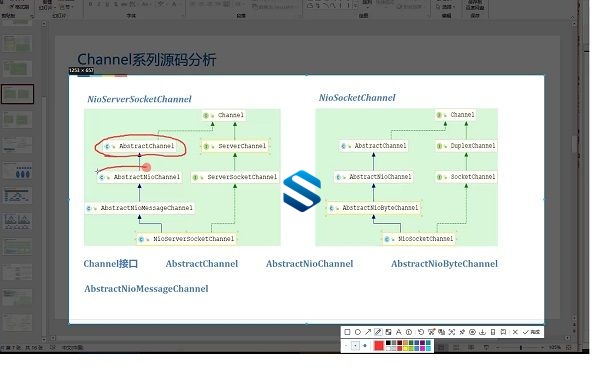The height and width of the screenshot is (382, 600).
Task: Choose the largest pen size dot
Action: tap(365, 346)
